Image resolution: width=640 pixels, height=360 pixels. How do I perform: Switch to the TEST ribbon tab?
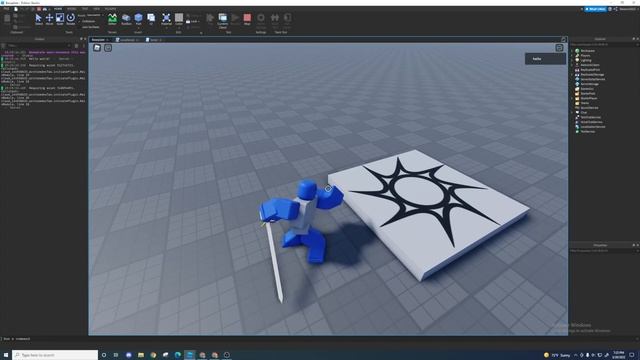84,9
